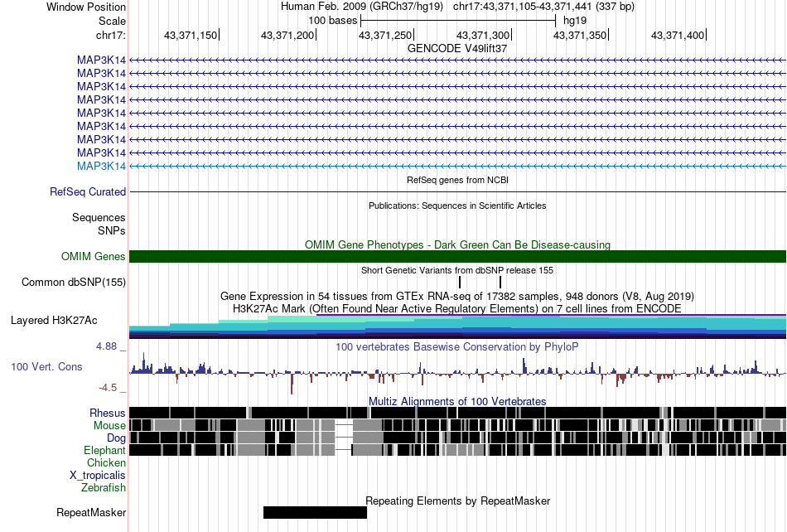Click the black RepeatMasker repeat block

pyautogui.click(x=315, y=512)
